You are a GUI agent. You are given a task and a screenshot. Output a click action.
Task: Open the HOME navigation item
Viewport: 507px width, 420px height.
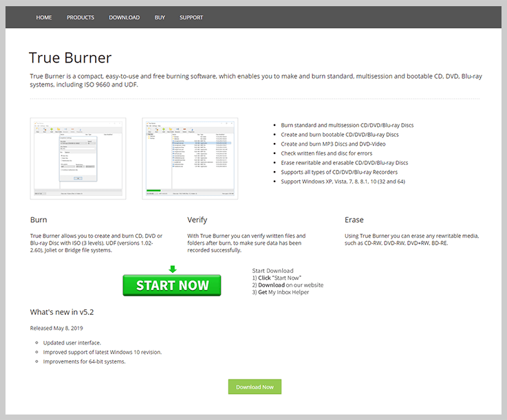[x=43, y=17]
